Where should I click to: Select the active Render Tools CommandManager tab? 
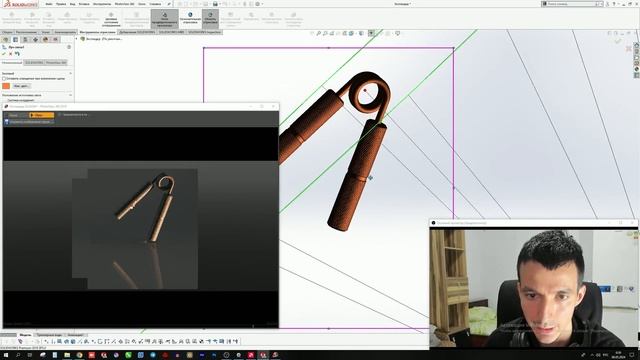pyautogui.click(x=97, y=32)
